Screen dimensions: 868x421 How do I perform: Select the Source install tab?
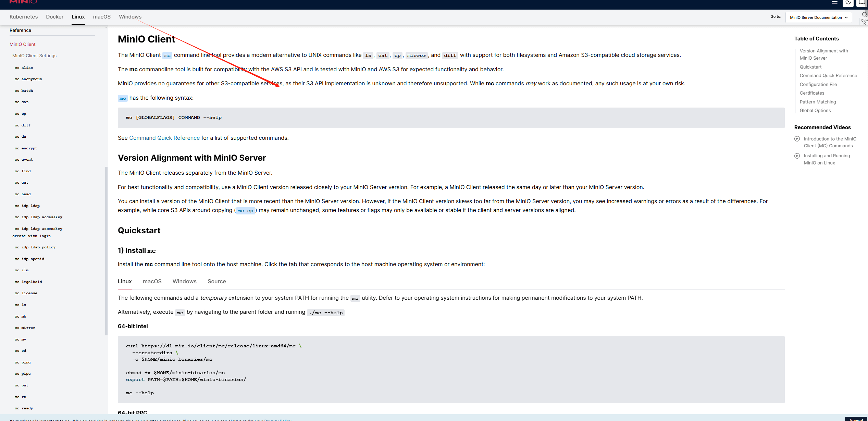point(217,281)
